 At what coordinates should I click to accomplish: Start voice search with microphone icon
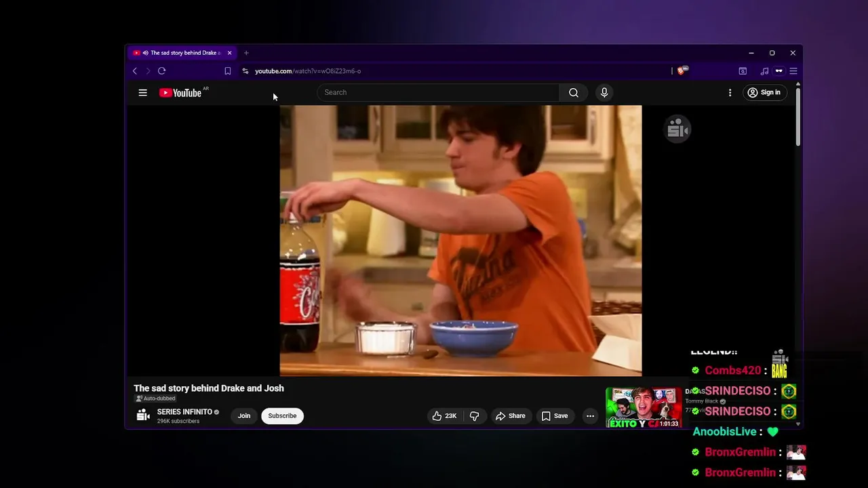click(604, 93)
